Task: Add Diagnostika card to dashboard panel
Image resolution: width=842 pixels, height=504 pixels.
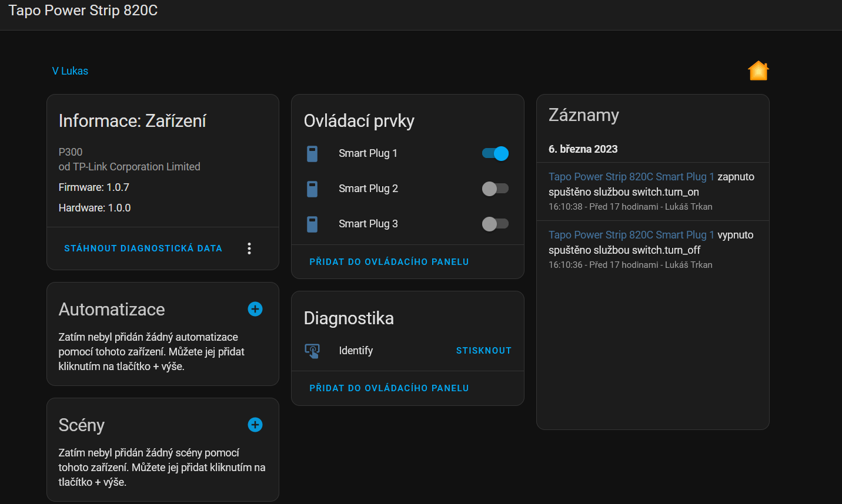Action: [x=389, y=388]
